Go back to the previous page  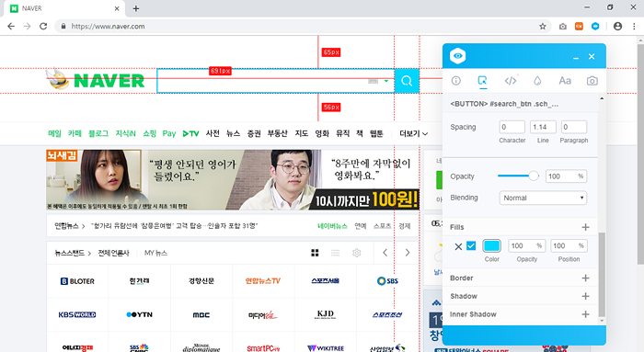(11, 27)
